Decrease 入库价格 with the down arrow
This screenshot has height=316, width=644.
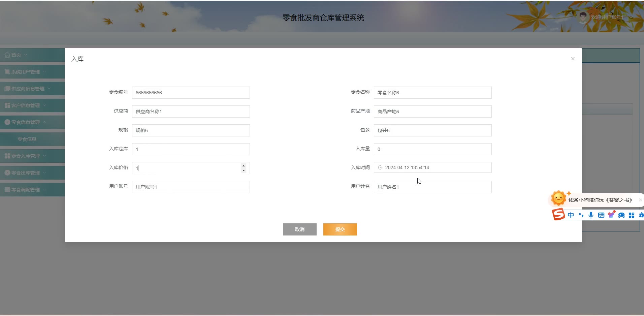[244, 170]
